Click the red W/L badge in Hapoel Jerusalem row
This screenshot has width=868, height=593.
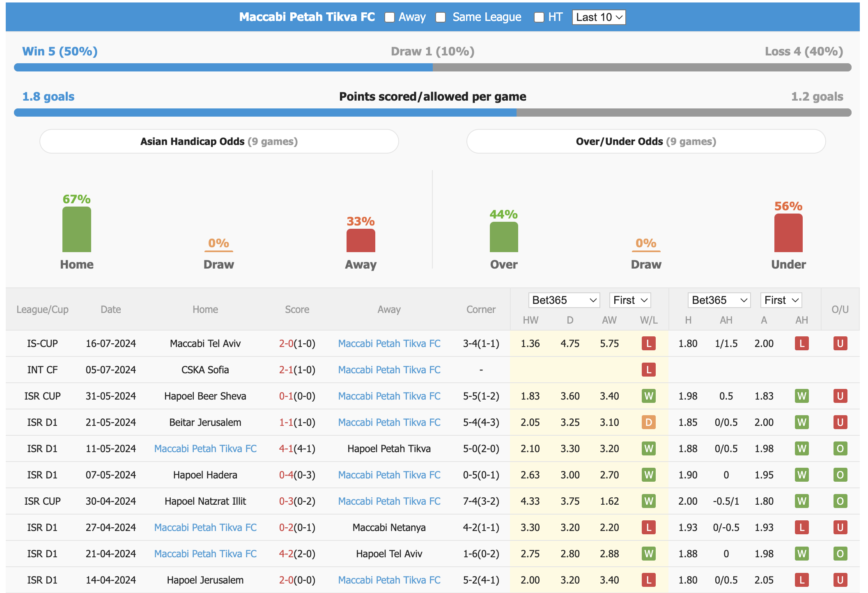(649, 580)
